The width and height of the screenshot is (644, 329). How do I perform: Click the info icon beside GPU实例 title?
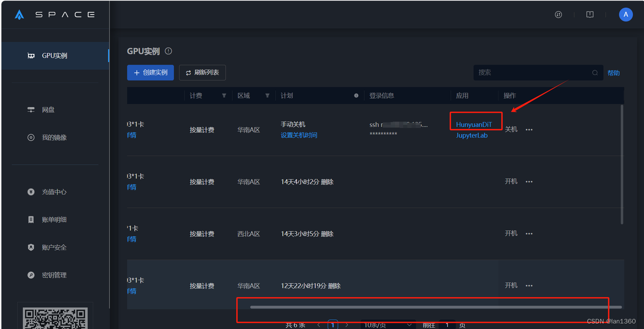[169, 51]
